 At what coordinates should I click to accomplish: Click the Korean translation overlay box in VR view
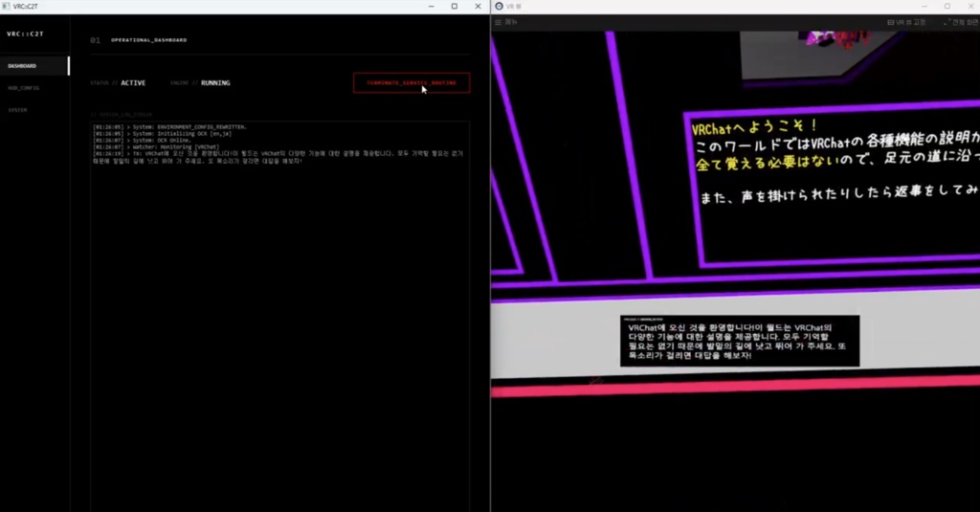click(740, 341)
